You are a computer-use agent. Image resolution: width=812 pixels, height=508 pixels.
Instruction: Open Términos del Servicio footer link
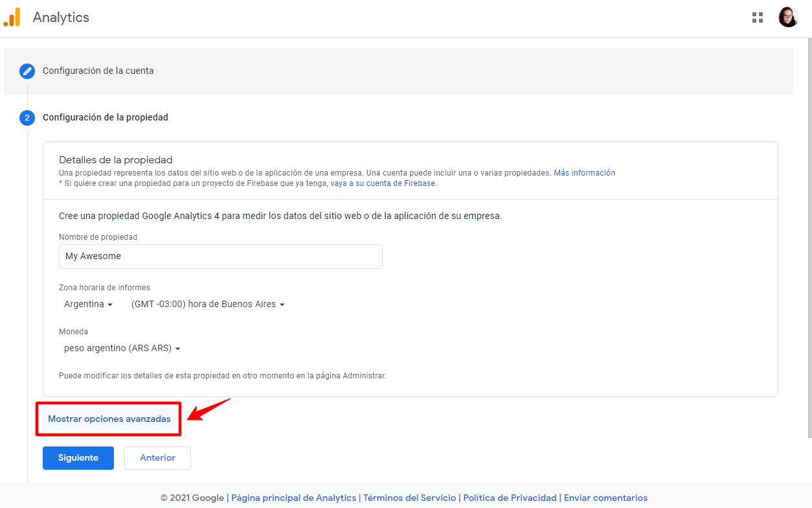[x=409, y=498]
